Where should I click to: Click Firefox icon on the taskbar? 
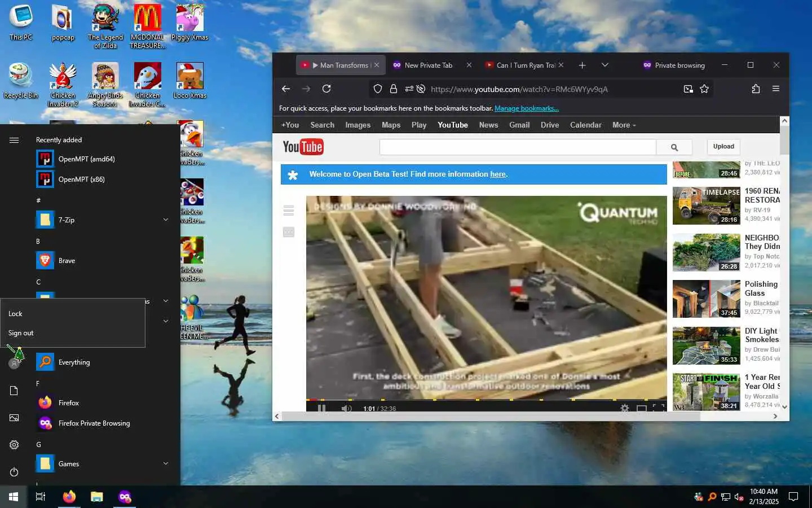(69, 497)
